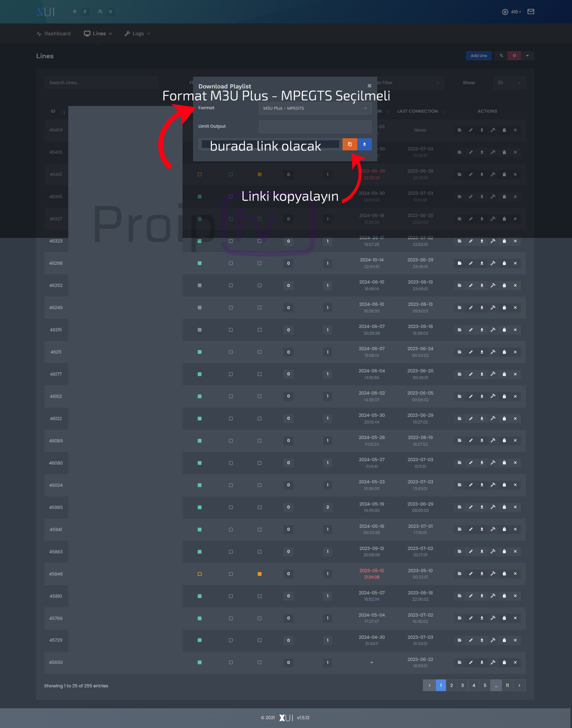Edit line 45985 using the pencil icon
The width and height of the screenshot is (572, 728).
471,507
